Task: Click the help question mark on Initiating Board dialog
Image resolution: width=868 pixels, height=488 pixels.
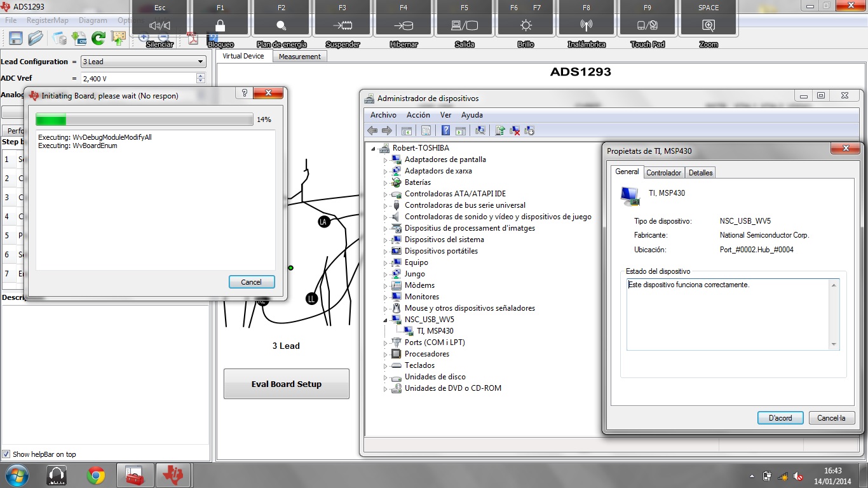Action: pos(244,93)
